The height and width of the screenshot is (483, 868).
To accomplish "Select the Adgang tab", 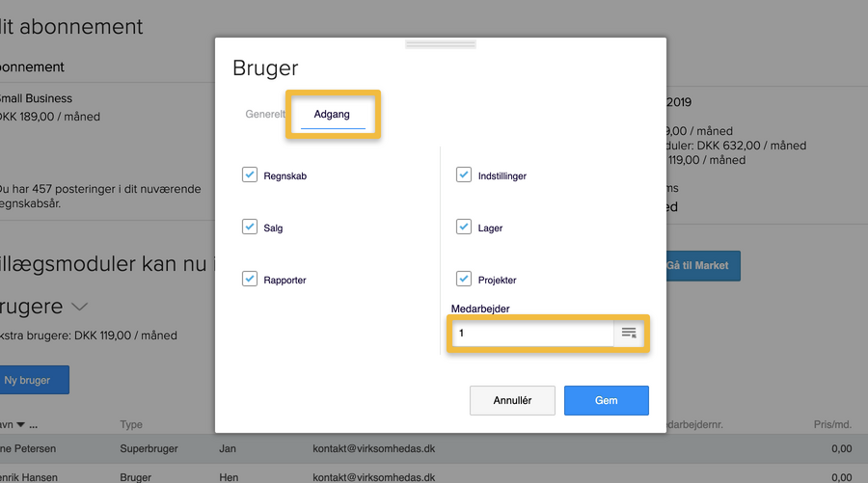I will (332, 114).
